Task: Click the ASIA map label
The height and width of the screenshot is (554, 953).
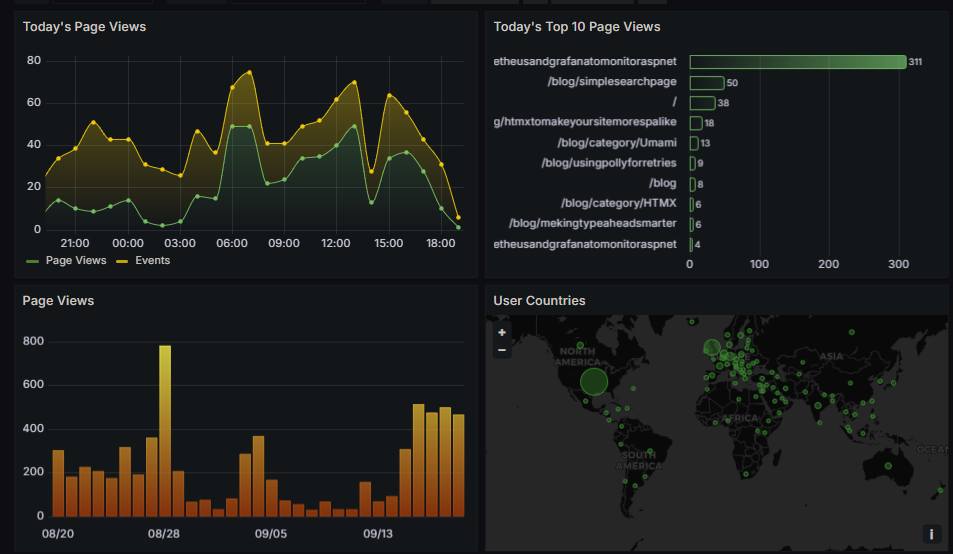Action: point(831,357)
